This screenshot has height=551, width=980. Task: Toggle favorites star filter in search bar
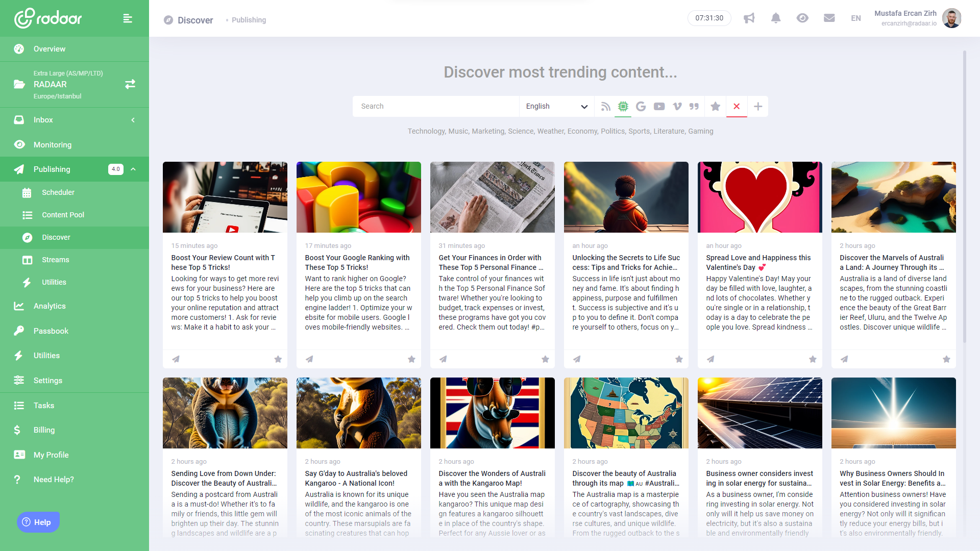pos(715,107)
